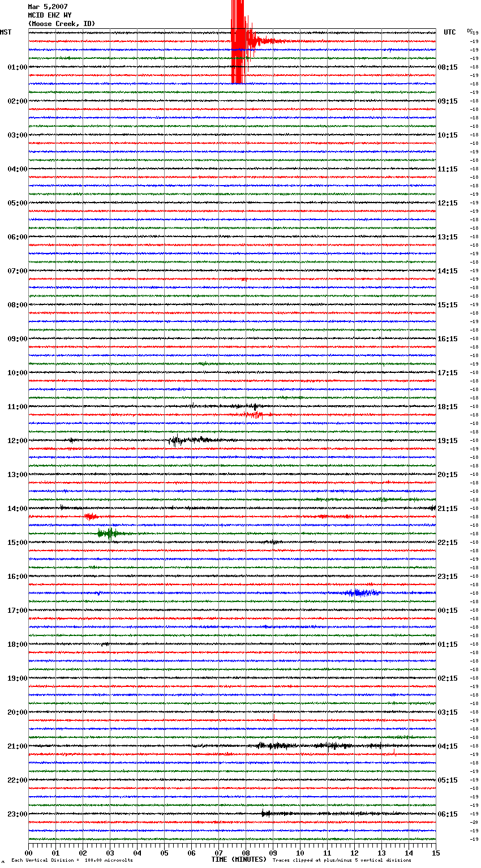The image size is (481, 868).
Task: Click the "12" minute tick label
Action: (x=354, y=853)
